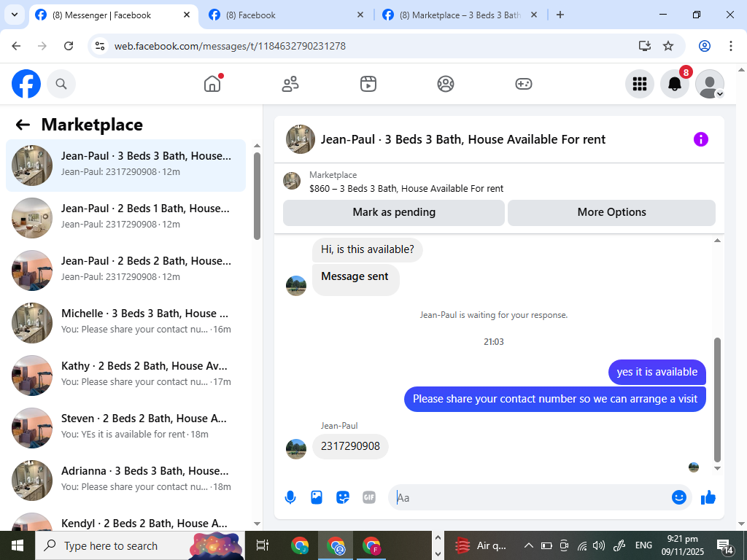Select Jean-Paul 3 Beds 3 Bath conversation
This screenshot has width=747, height=560.
click(x=125, y=166)
